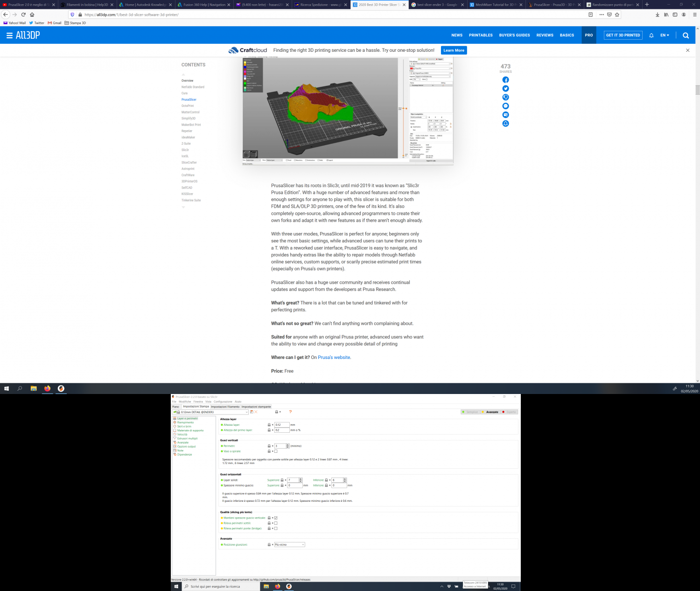Click GET IT 3D PRINTED button
Viewport: 700px width, 591px height.
pyautogui.click(x=623, y=35)
